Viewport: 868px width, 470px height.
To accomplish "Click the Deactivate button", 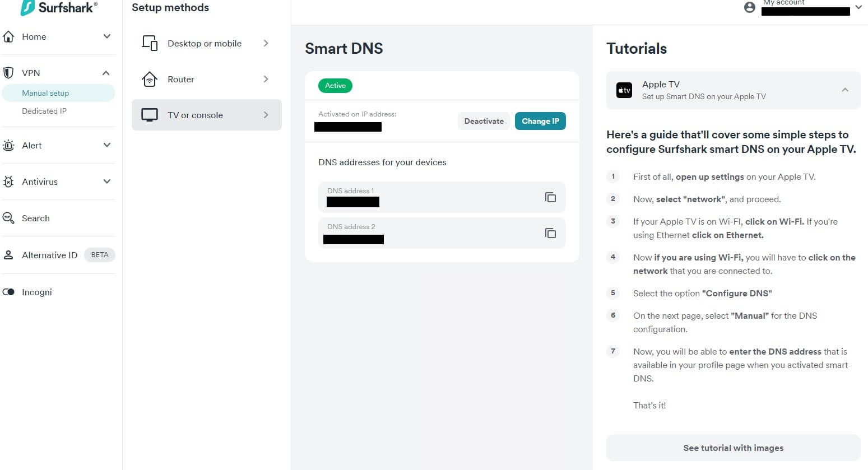I will (x=484, y=121).
